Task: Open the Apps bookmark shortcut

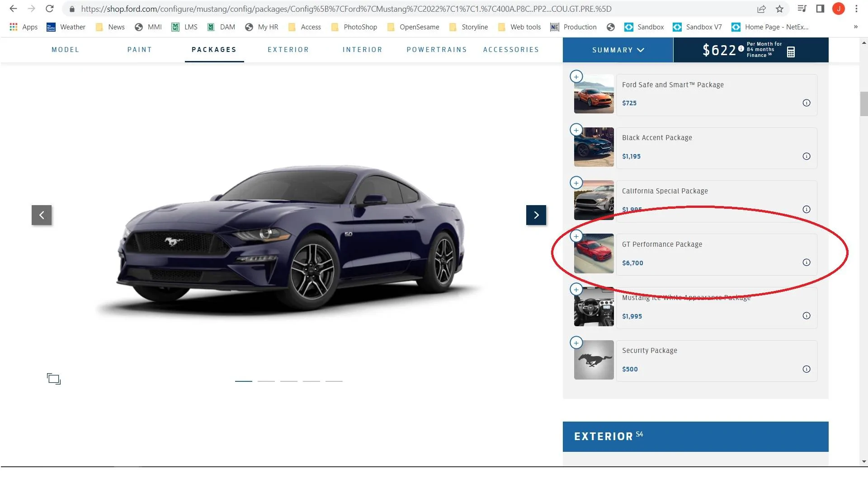Action: pos(24,27)
